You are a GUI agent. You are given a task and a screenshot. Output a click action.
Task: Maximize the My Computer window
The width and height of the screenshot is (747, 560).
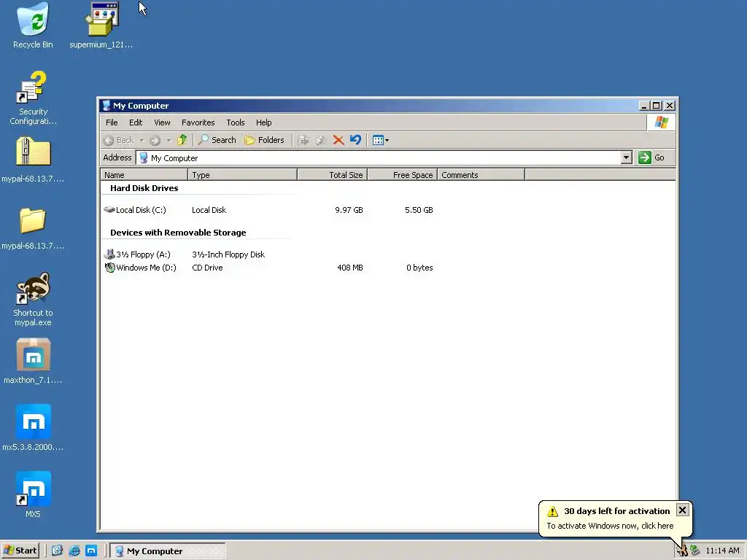click(657, 106)
